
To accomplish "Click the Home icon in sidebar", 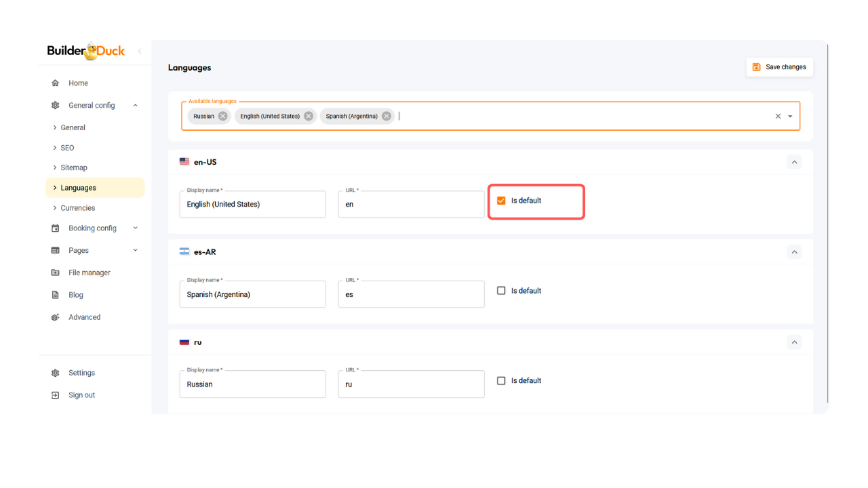I will pyautogui.click(x=56, y=83).
